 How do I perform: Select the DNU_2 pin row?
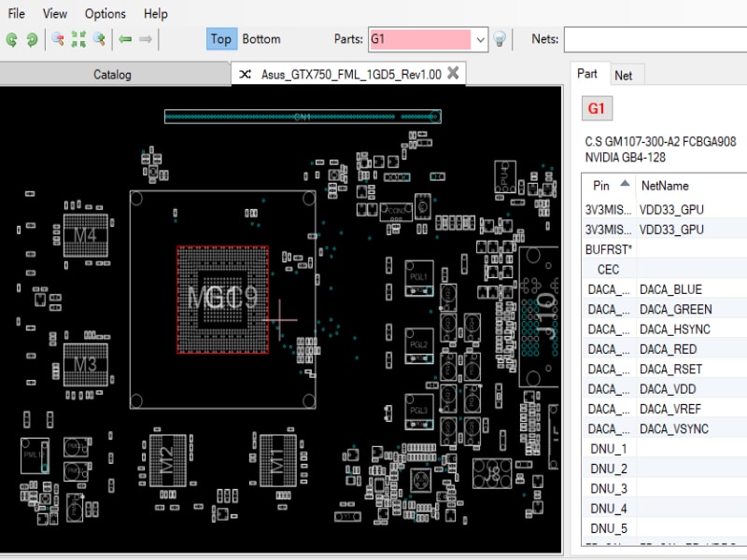(x=664, y=469)
